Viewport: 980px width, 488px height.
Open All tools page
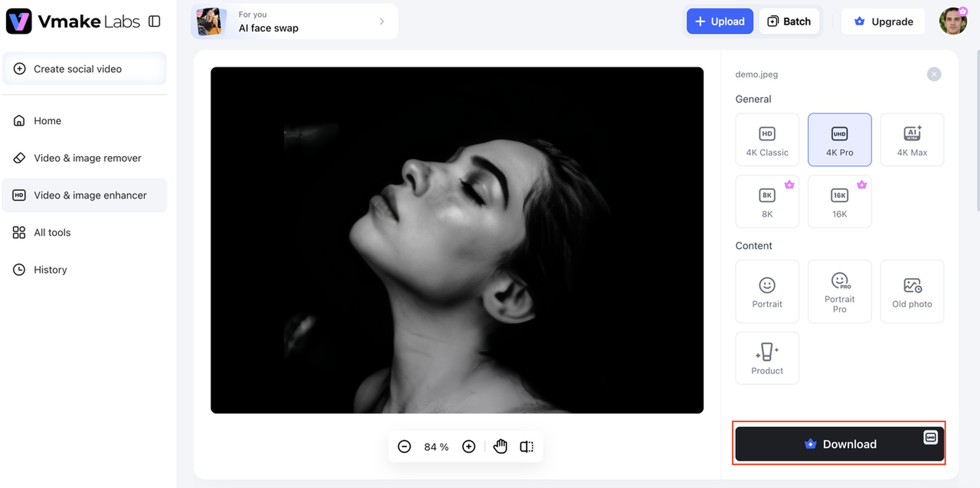click(x=84, y=232)
